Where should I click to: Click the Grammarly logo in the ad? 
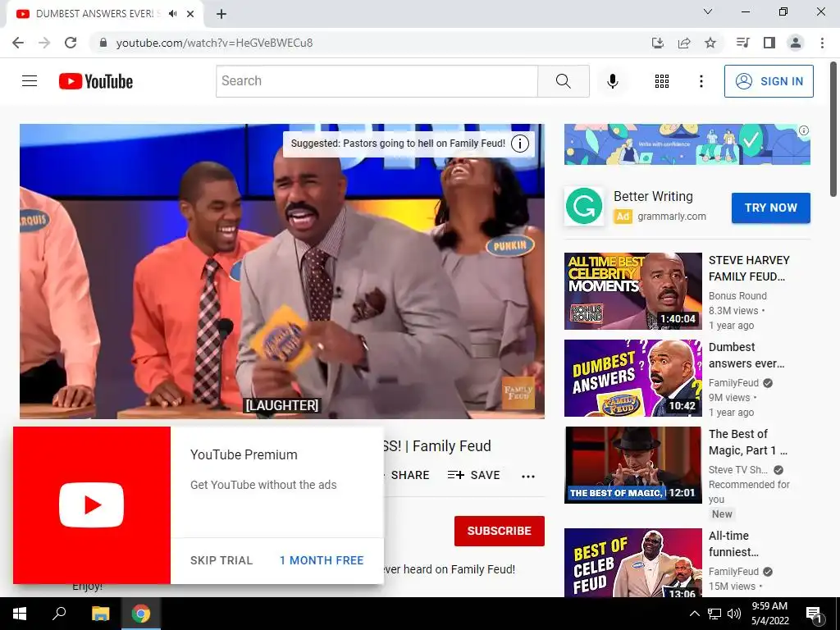point(584,206)
